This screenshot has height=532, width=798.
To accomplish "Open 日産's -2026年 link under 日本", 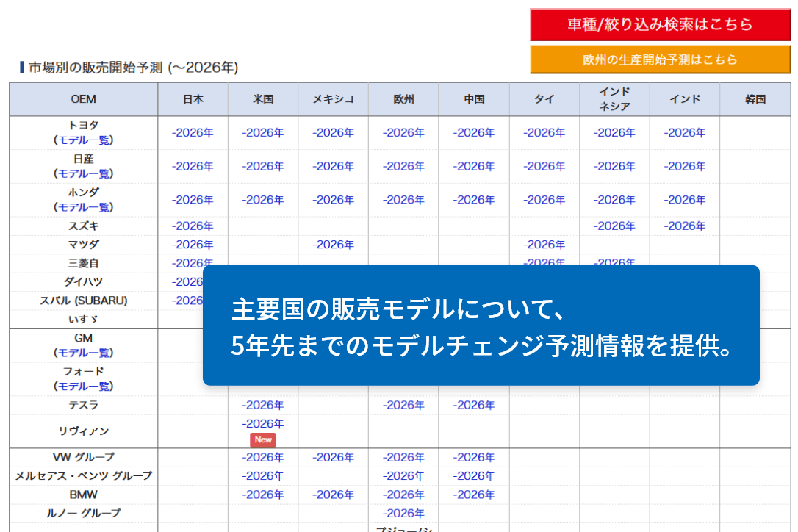I will (x=193, y=167).
